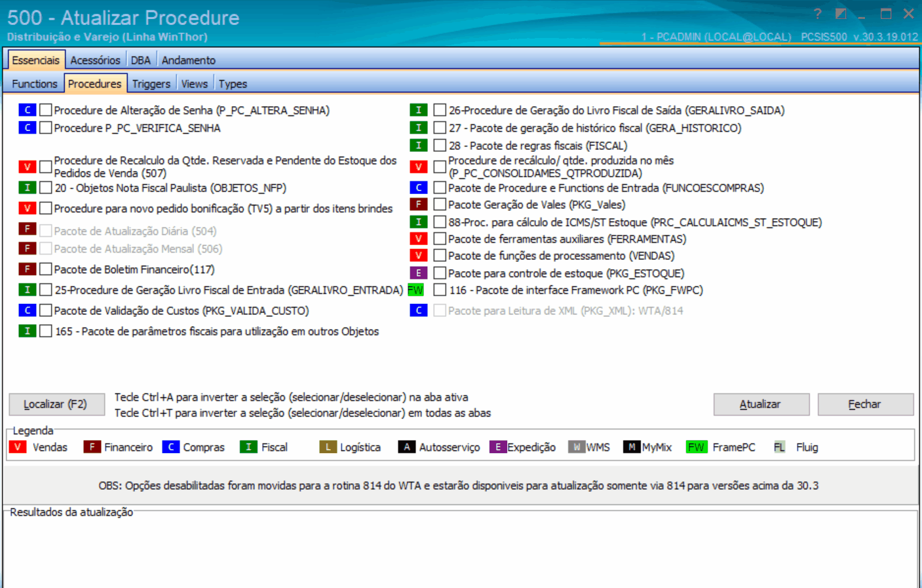Click the blue C icon beside P_PC_VERIFICA_SENHA
The image size is (922, 588).
(x=27, y=128)
